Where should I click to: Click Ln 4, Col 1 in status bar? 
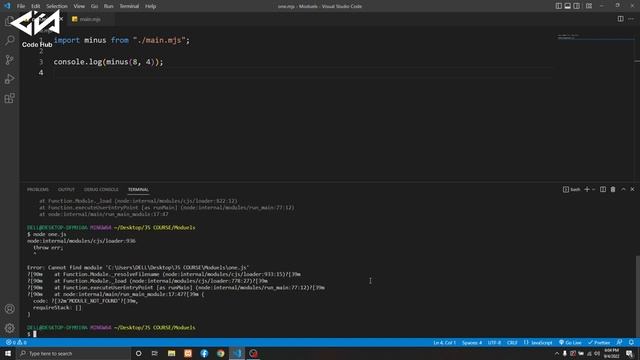click(x=444, y=342)
